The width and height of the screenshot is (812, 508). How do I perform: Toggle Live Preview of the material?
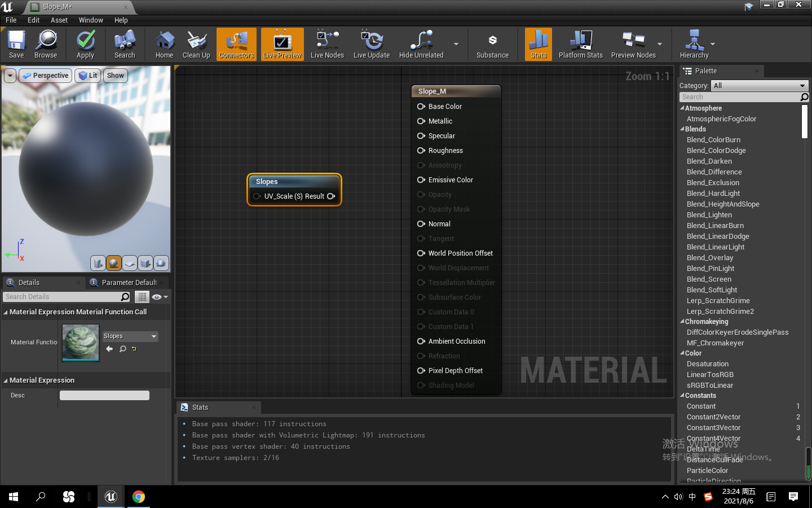point(282,44)
